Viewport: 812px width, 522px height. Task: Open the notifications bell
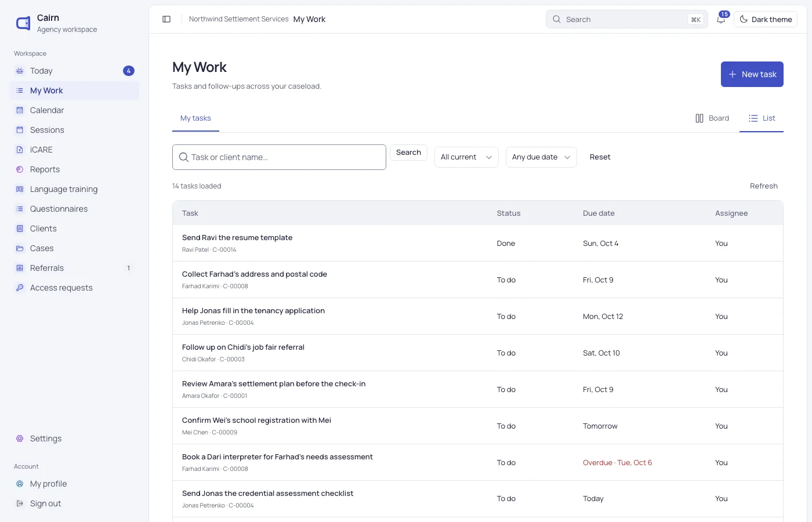point(721,19)
